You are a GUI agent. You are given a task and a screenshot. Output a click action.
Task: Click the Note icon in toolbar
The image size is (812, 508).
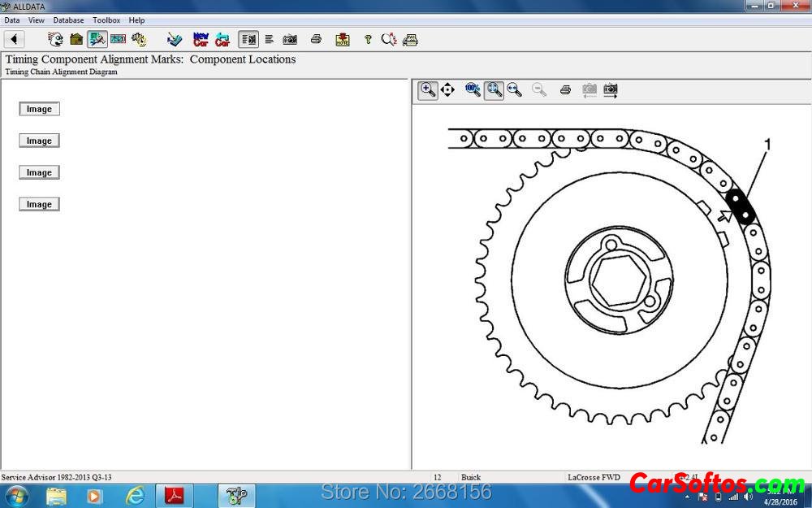click(x=343, y=39)
